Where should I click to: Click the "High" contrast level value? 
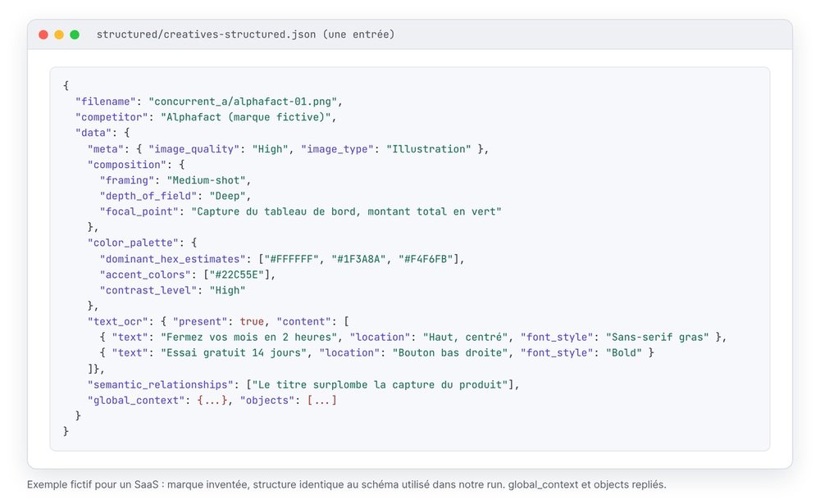click(227, 291)
